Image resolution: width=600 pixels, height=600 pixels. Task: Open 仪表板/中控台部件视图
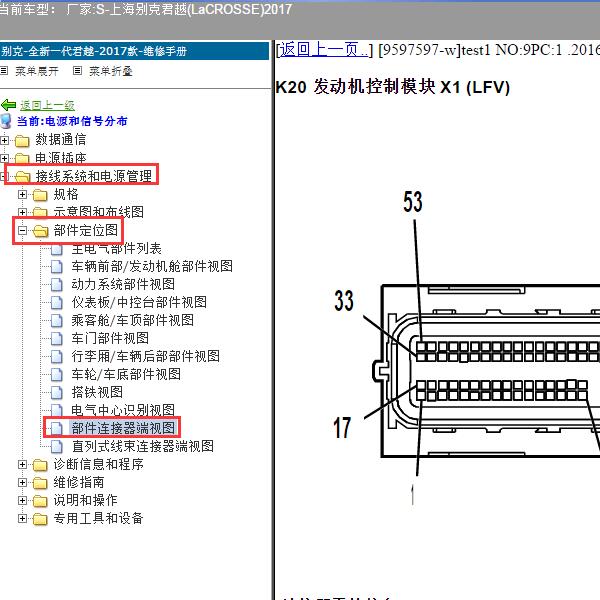click(x=139, y=302)
